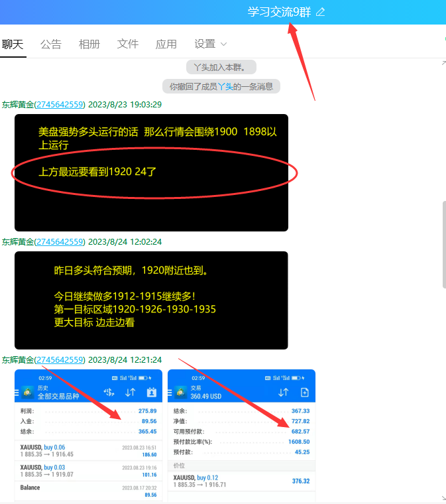Click the sort arrows icon in the 360.49 USD header
The image size is (446, 504).
tap(283, 392)
